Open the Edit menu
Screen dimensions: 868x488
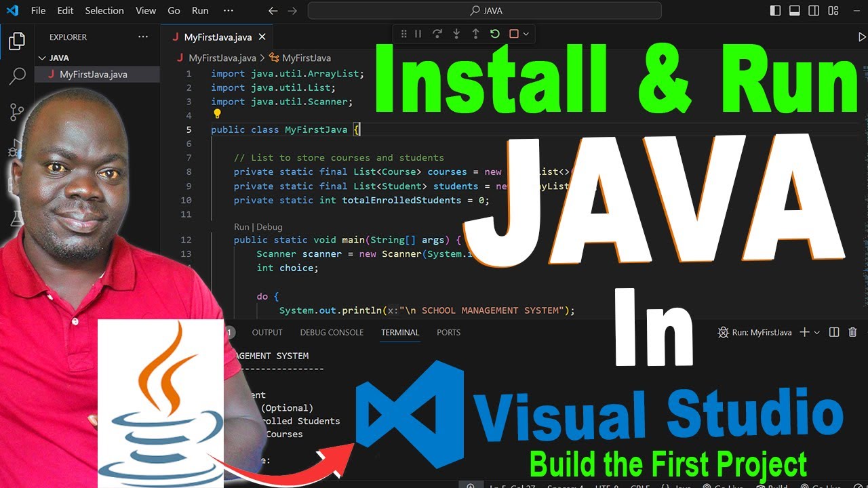[x=66, y=11]
